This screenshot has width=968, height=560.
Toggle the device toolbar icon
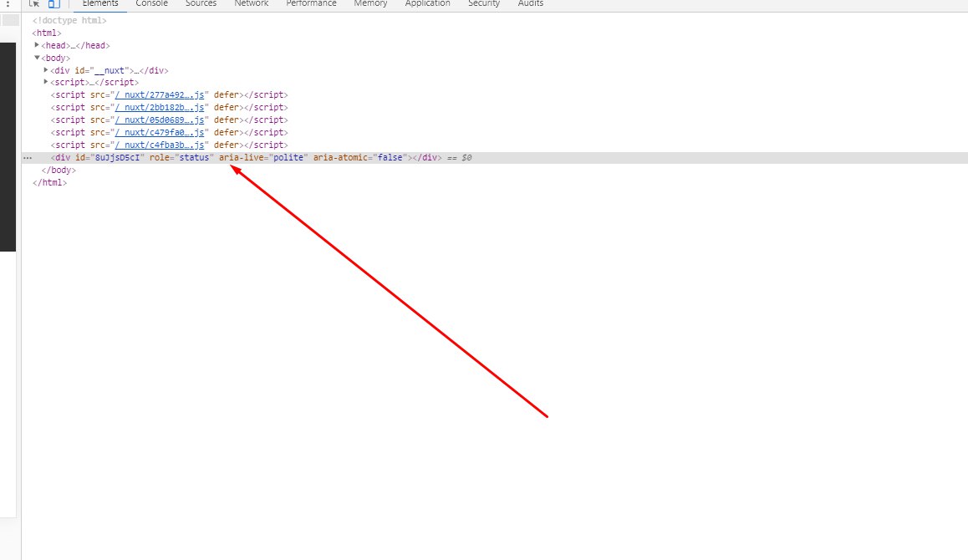pyautogui.click(x=54, y=3)
